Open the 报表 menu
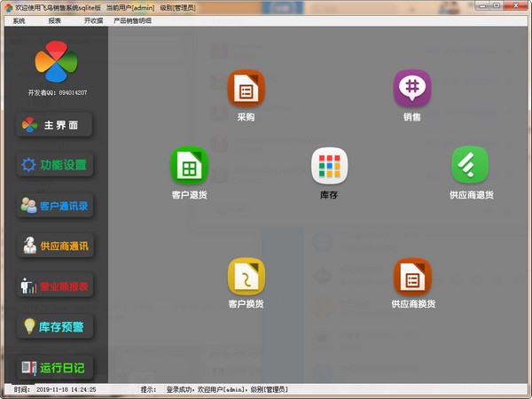The image size is (532, 399). 54,20
